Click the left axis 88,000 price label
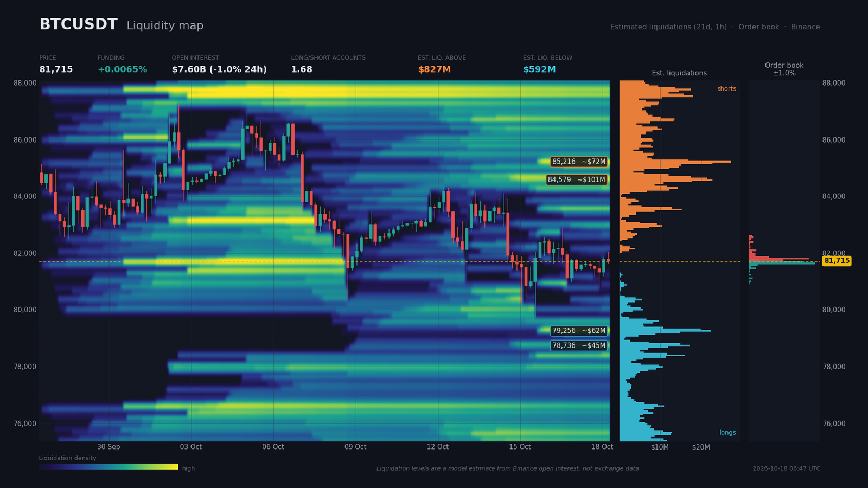 click(25, 83)
